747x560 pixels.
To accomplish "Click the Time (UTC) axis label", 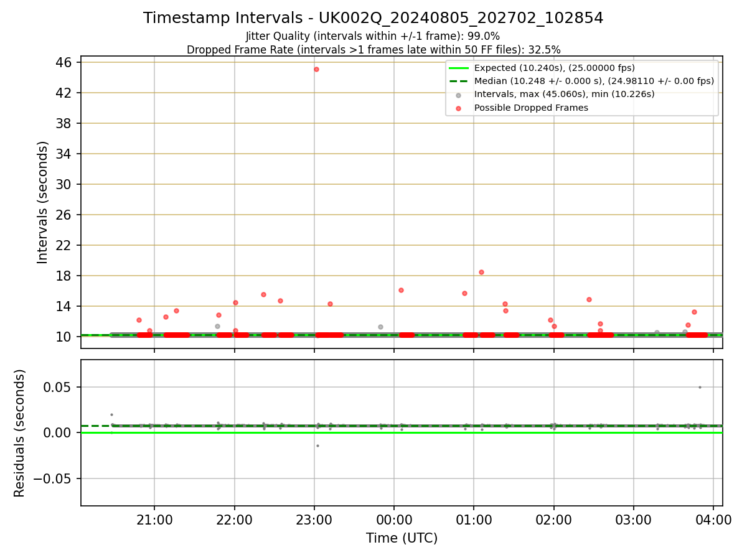I will (402, 538).
